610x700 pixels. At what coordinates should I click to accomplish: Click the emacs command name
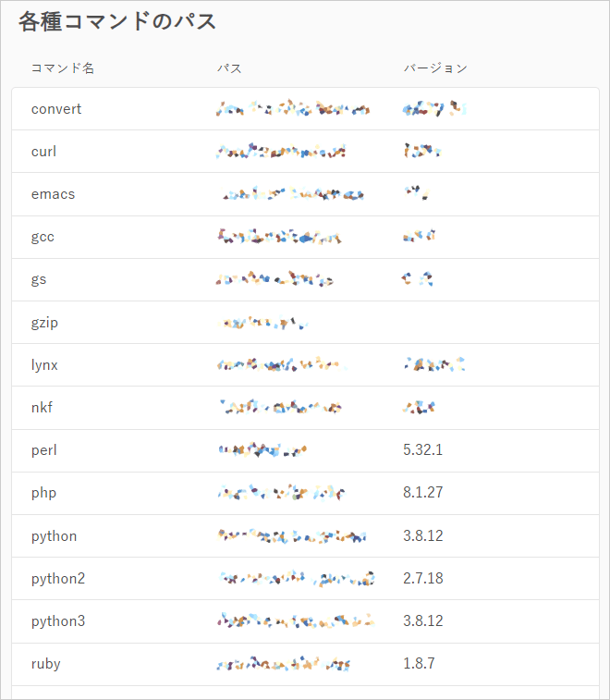click(53, 194)
